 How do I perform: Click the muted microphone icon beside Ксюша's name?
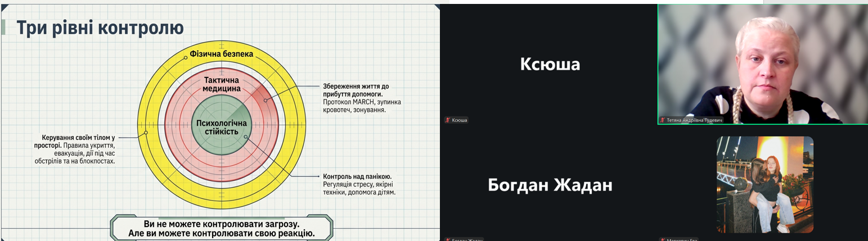point(448,120)
